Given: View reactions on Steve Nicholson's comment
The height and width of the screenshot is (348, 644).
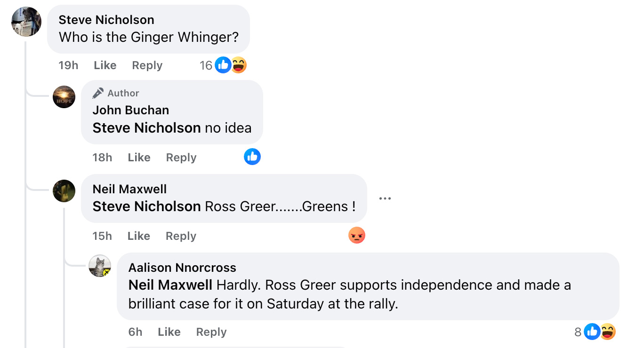Looking at the screenshot, I should pyautogui.click(x=223, y=65).
